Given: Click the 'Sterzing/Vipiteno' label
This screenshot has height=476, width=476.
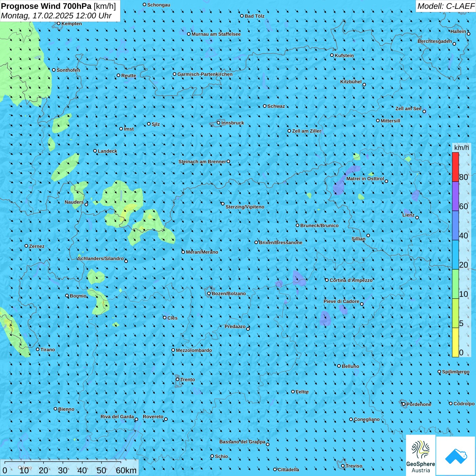Looking at the screenshot, I should coord(245,207).
